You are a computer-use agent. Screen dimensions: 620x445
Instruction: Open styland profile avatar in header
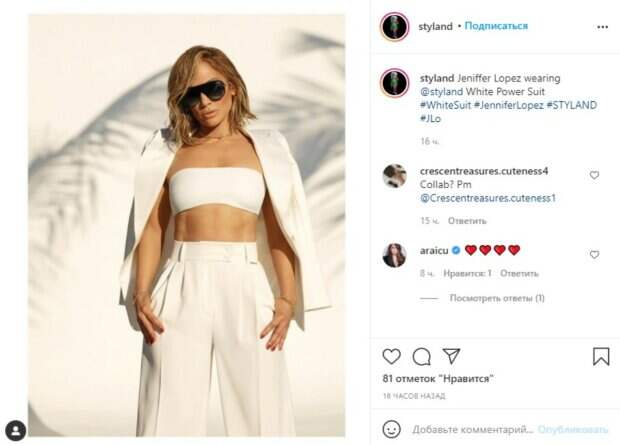[394, 27]
